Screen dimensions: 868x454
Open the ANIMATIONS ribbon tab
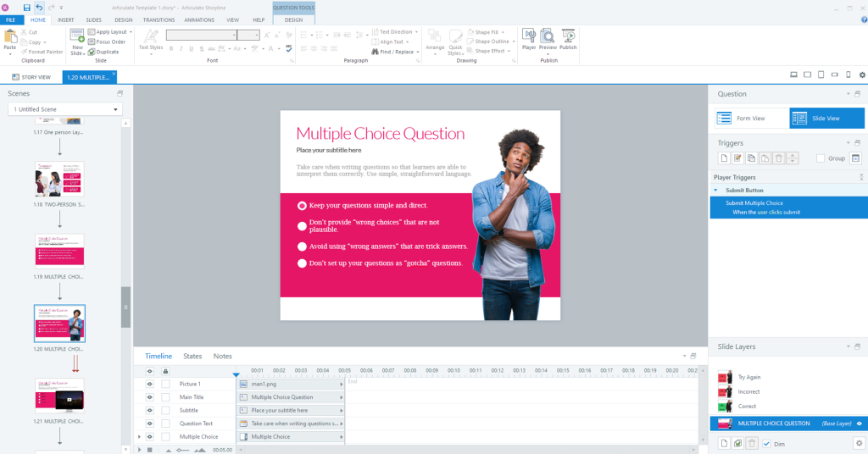pos(199,19)
